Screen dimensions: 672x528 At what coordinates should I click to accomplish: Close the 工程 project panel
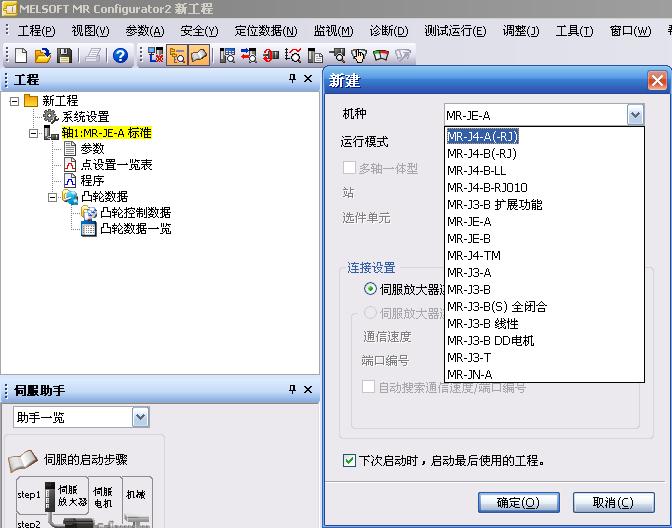308,79
